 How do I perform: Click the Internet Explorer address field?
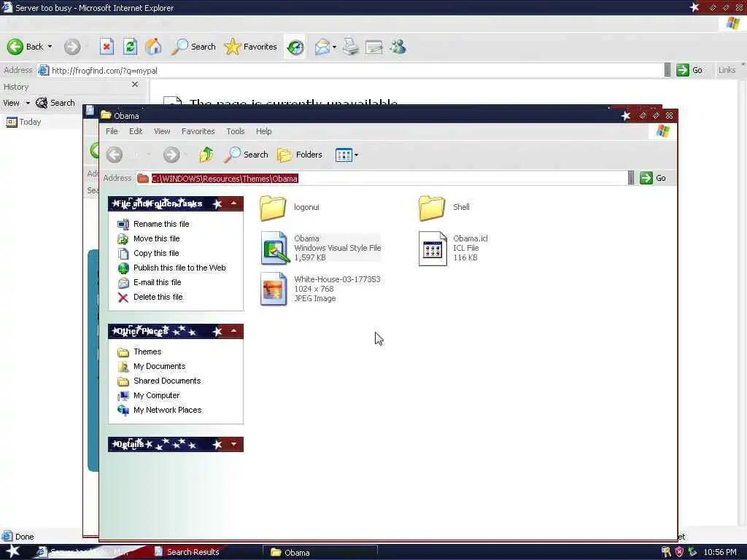point(350,71)
